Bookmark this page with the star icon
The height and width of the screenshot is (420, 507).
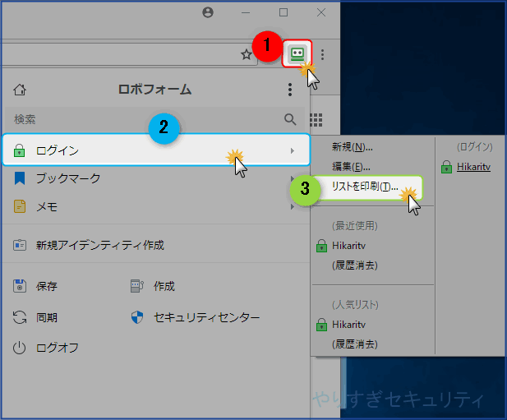(247, 54)
